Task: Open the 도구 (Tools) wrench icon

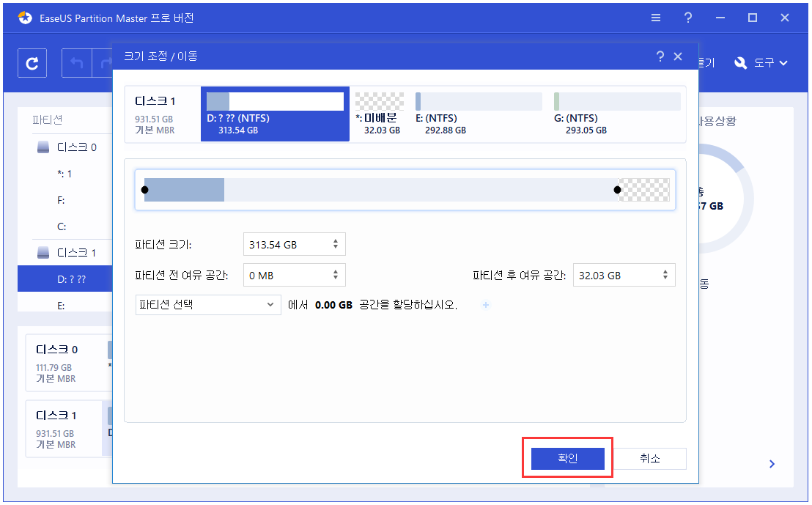Action: click(x=740, y=63)
